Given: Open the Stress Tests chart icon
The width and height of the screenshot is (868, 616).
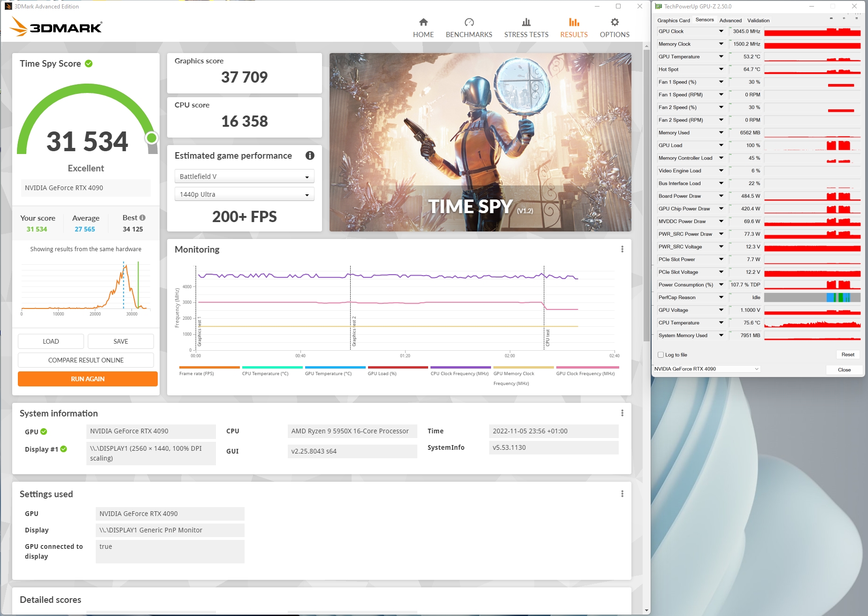Looking at the screenshot, I should pos(526,22).
